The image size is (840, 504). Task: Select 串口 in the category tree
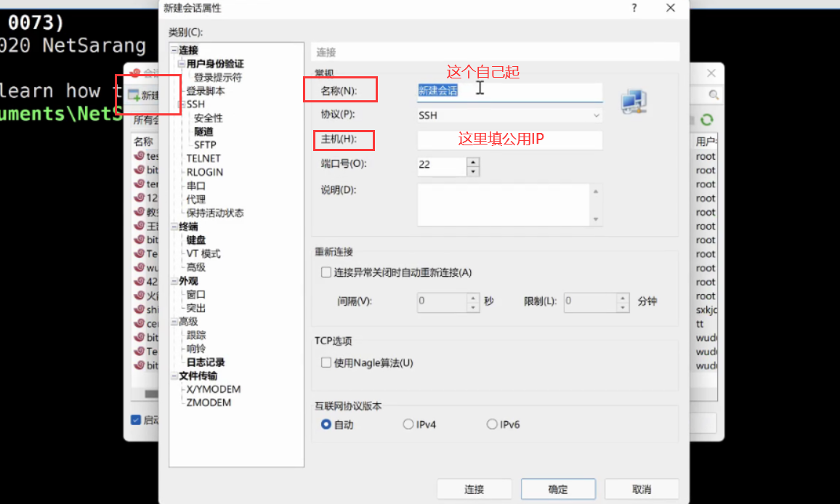coord(195,186)
